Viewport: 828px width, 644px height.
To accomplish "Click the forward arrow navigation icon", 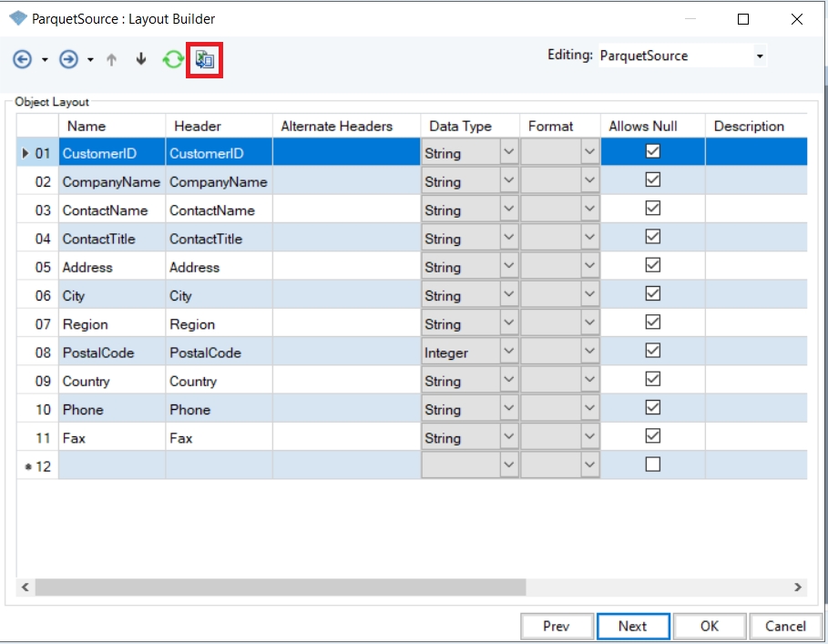I will [x=68, y=60].
